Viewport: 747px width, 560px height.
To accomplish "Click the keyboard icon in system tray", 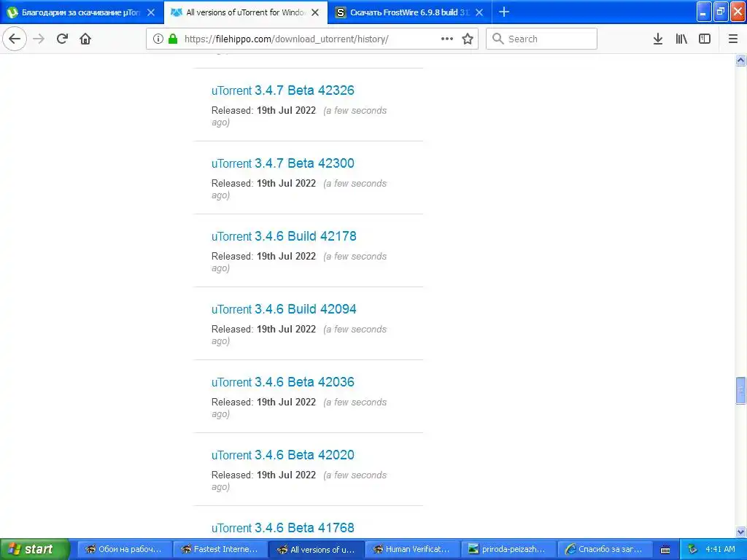I will (x=665, y=550).
